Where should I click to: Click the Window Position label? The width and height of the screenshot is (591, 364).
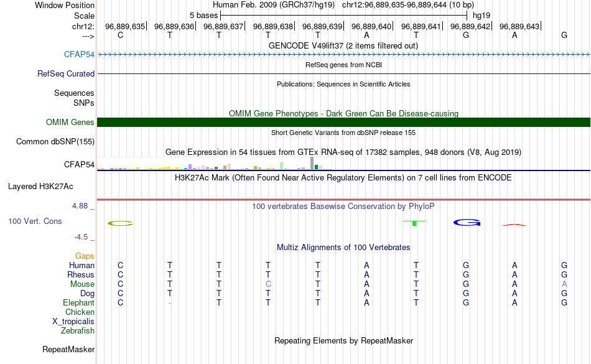[x=65, y=5]
